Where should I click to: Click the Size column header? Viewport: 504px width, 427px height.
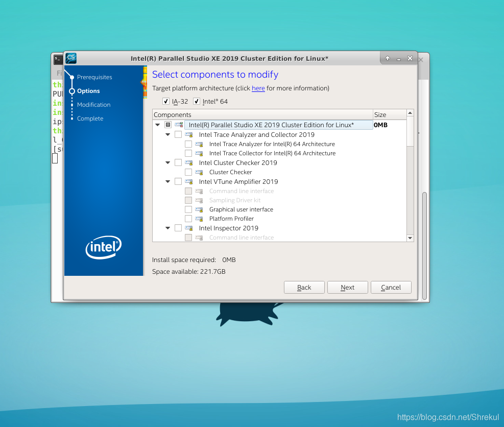point(390,115)
